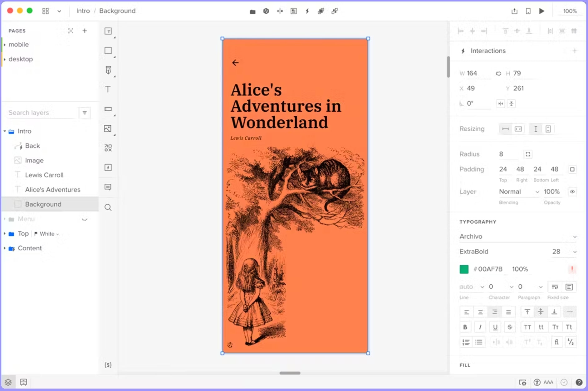This screenshot has height=391, width=588.
Task: Toggle layer visibility eye icon
Action: (x=572, y=192)
